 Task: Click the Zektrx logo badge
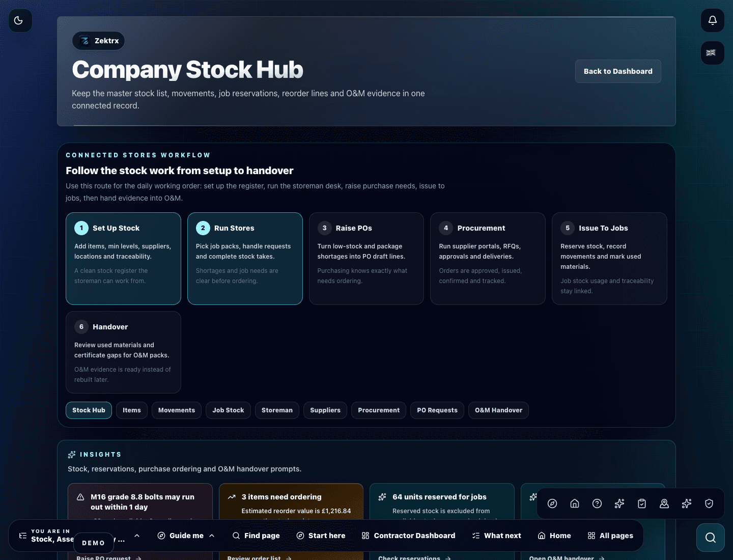(x=98, y=41)
